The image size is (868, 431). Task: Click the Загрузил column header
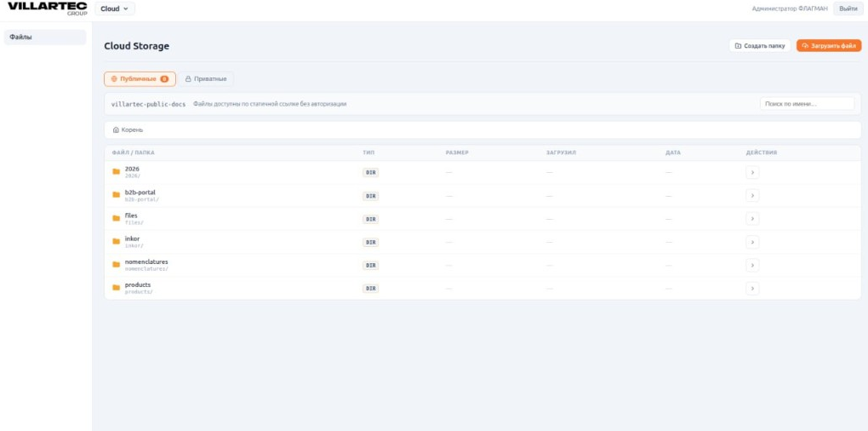click(562, 152)
